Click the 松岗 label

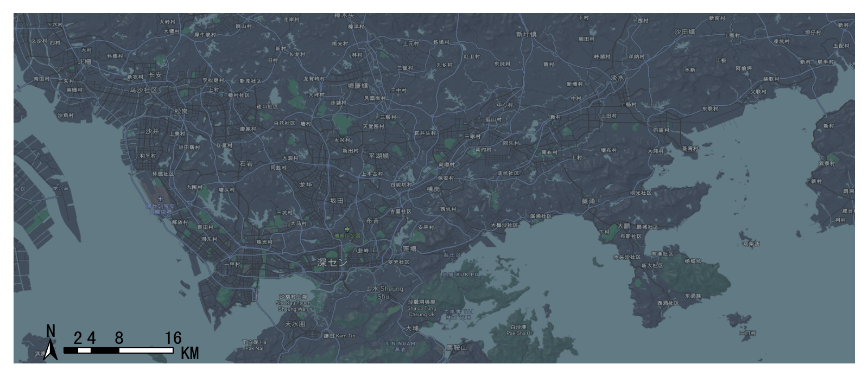[181, 111]
